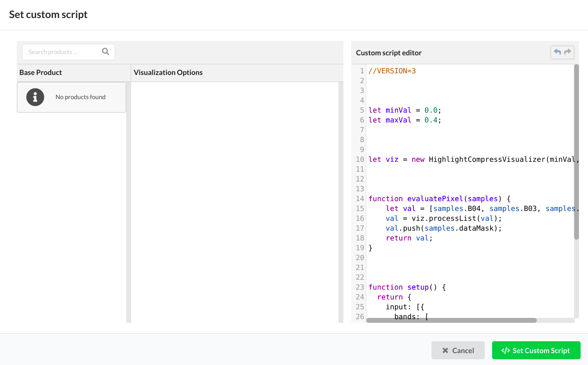Cancel the custom script dialog
The width and height of the screenshot is (588, 365).
coord(458,350)
